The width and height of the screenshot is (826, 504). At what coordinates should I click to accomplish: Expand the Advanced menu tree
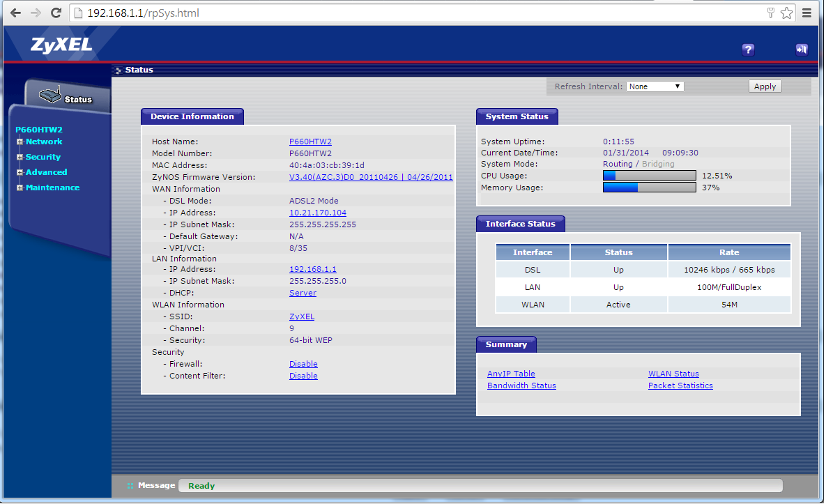click(x=20, y=173)
